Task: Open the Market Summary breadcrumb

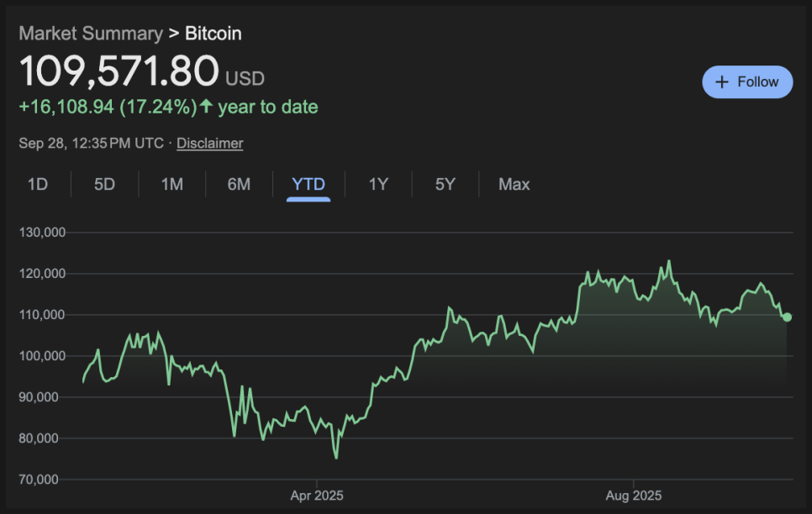Action: point(91,34)
